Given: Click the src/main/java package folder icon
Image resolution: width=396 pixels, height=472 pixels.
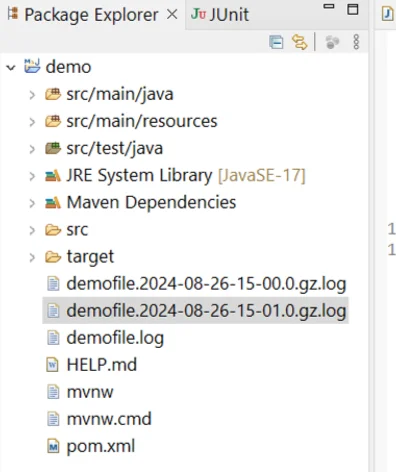Looking at the screenshot, I should click(53, 94).
